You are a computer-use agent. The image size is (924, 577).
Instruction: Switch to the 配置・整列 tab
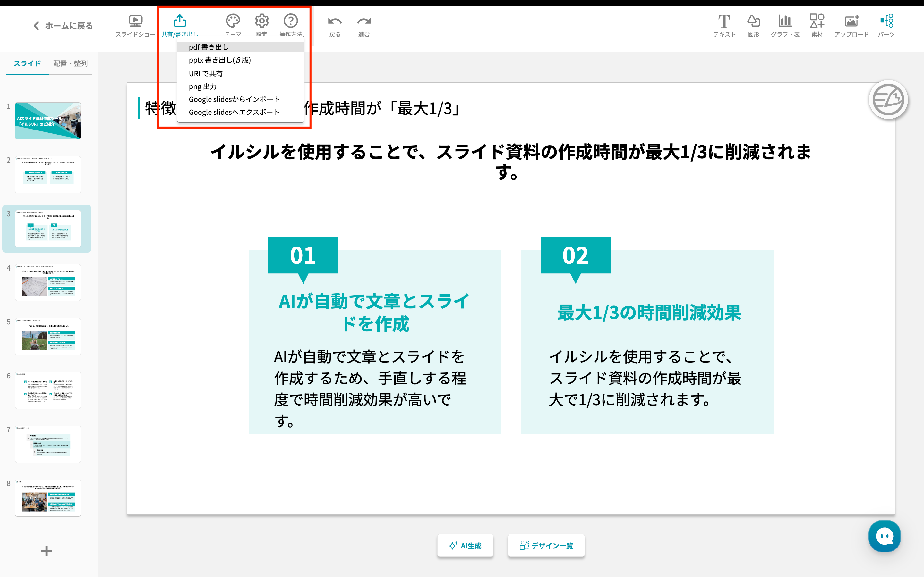point(70,63)
